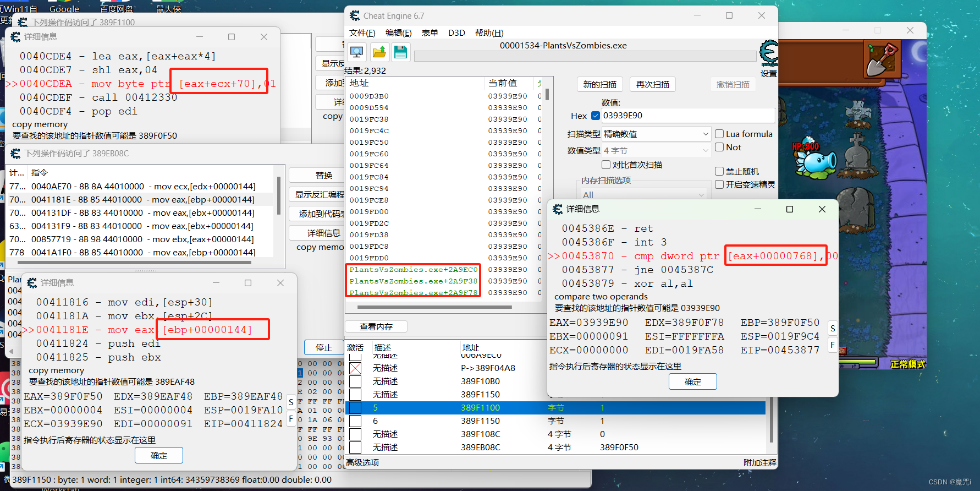Click the F button in the mov eax,[ebp+144] dialog
The height and width of the screenshot is (491, 980).
(291, 419)
